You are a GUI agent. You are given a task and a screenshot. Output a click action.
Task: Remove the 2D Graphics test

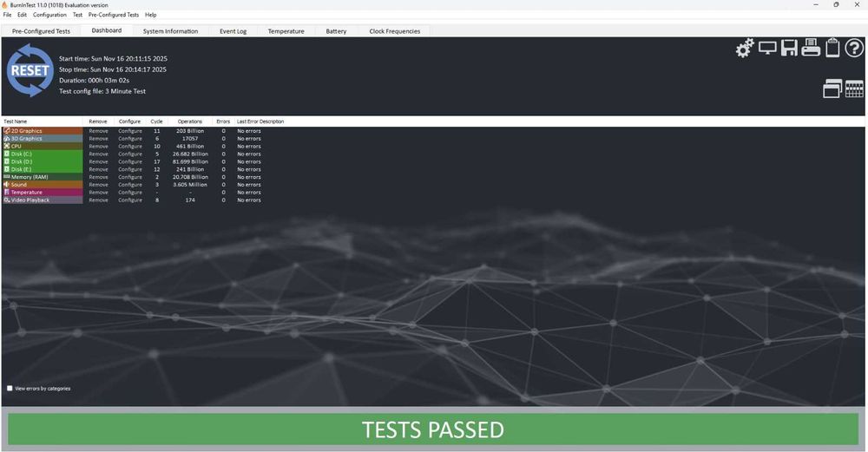point(99,131)
